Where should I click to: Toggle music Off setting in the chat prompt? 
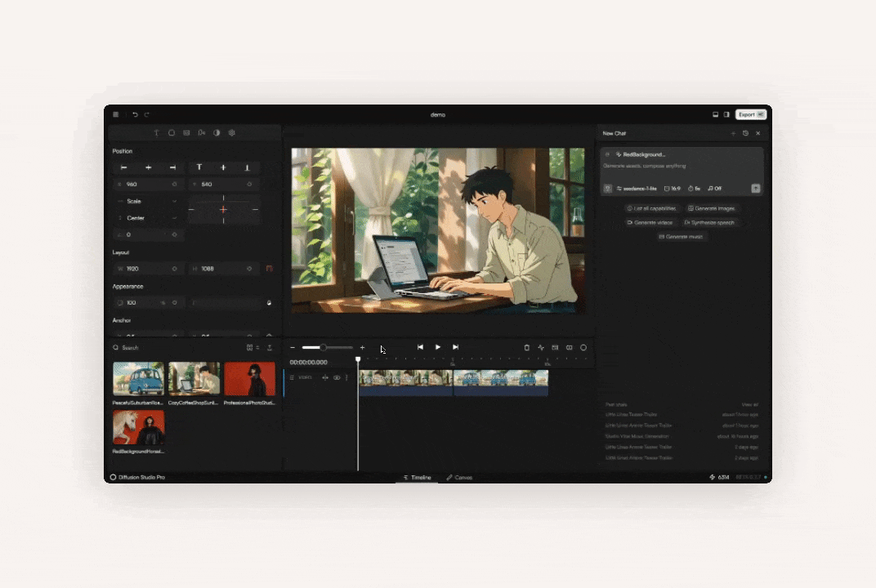pos(714,188)
